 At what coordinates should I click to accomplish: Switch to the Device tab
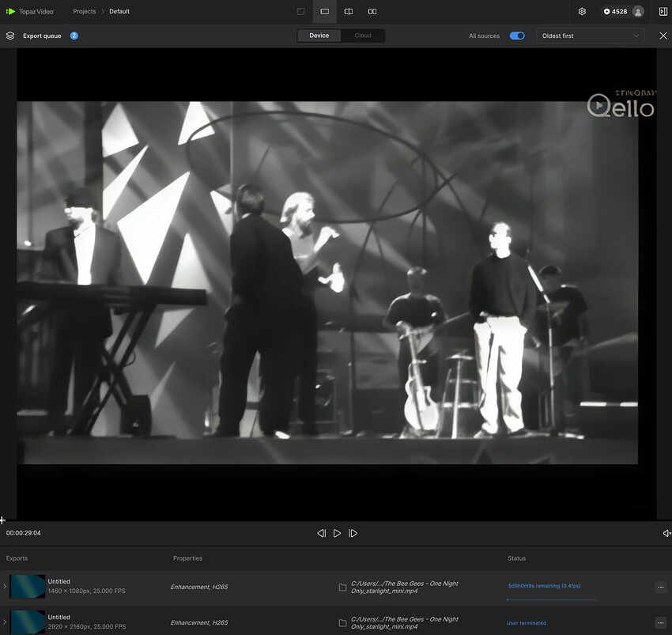point(319,36)
